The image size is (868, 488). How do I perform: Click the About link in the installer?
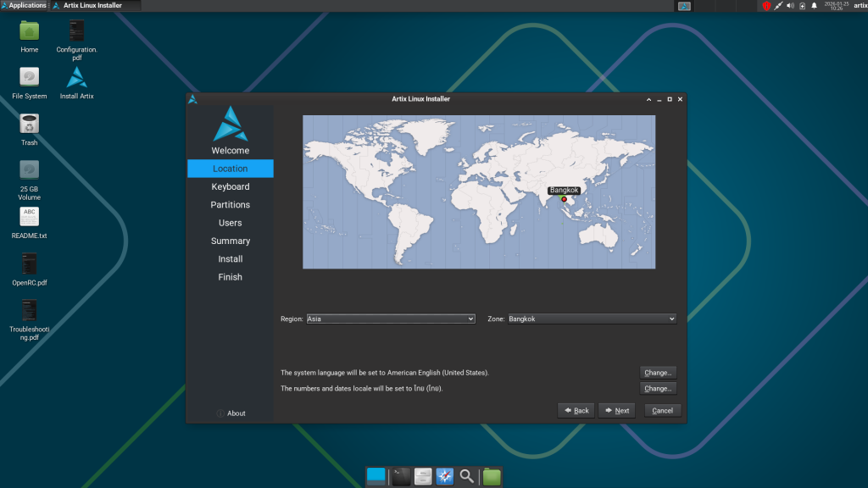coord(231,413)
